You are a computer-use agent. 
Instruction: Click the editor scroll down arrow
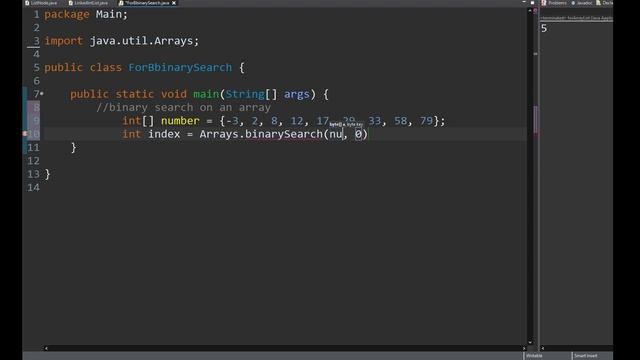(x=530, y=342)
